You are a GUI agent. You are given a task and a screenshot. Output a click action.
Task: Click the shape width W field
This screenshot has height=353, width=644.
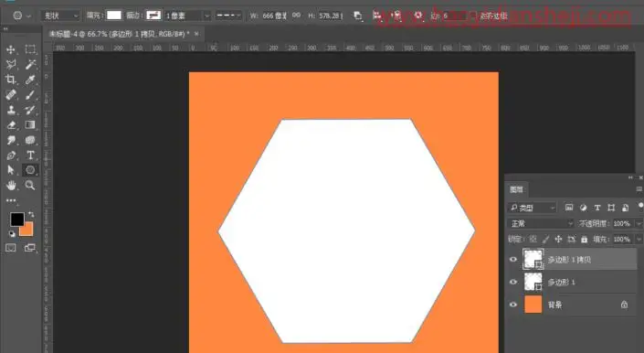[274, 16]
